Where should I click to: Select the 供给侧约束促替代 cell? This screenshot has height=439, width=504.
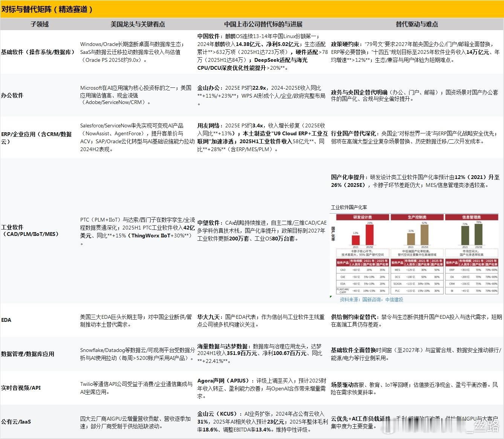(x=416, y=320)
